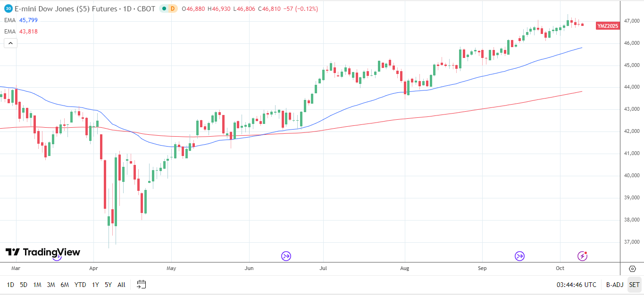Open the Go to date calendar icon
The height and width of the screenshot is (295, 644).
142,285
